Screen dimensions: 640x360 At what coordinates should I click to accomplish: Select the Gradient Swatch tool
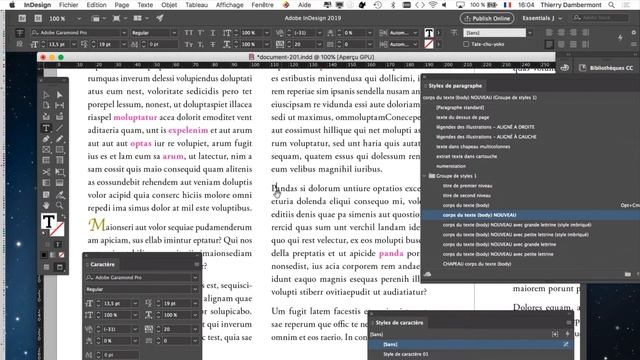pyautogui.click(x=47, y=183)
